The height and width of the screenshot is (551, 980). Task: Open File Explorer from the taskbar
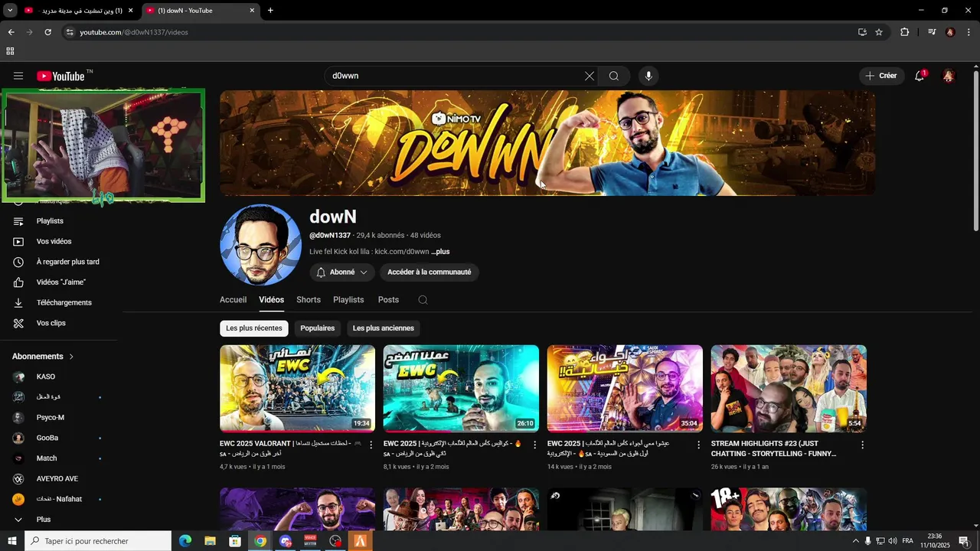click(x=210, y=541)
